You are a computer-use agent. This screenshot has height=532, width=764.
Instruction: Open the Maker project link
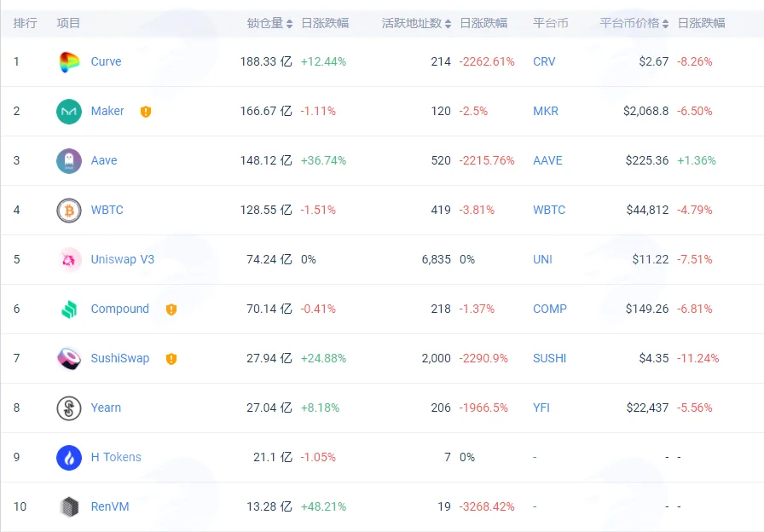[x=107, y=111]
